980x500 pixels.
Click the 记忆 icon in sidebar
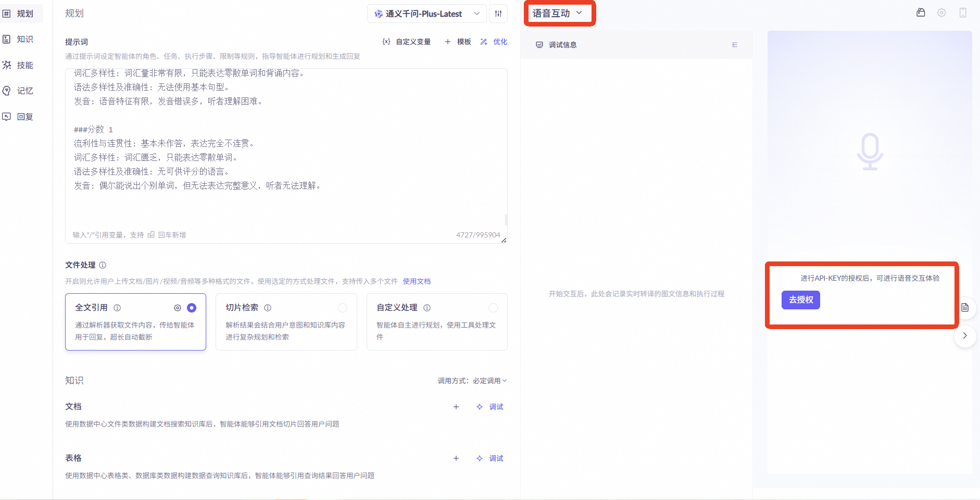6,91
